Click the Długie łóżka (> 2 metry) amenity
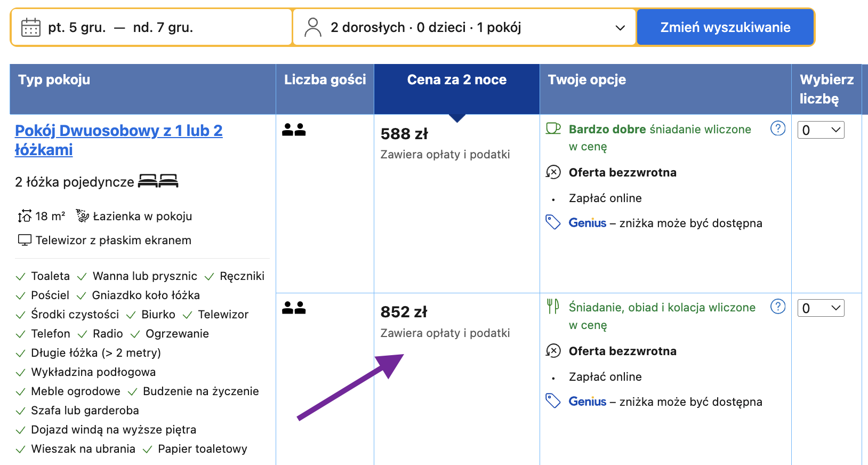The width and height of the screenshot is (868, 465). coord(96,352)
